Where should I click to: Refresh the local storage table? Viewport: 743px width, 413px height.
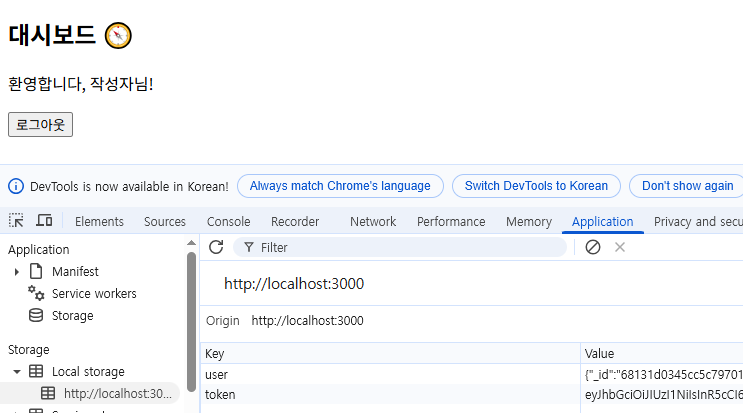216,247
